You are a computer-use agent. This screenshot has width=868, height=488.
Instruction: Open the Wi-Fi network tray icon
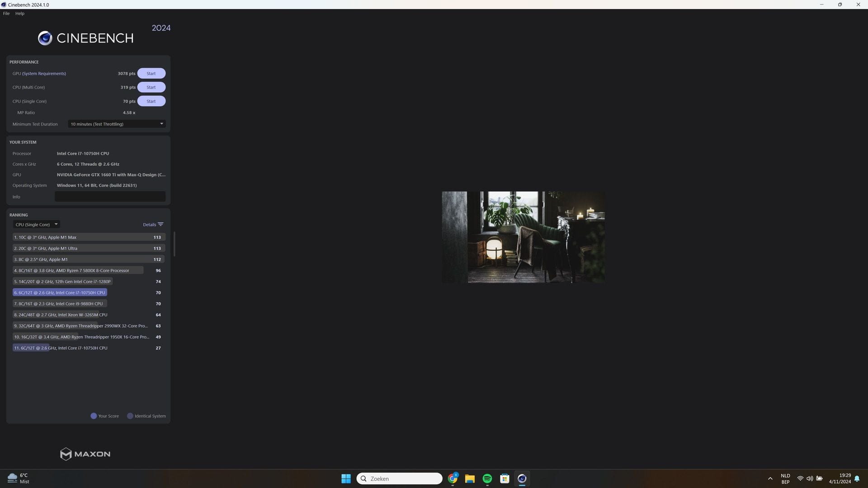coord(800,479)
